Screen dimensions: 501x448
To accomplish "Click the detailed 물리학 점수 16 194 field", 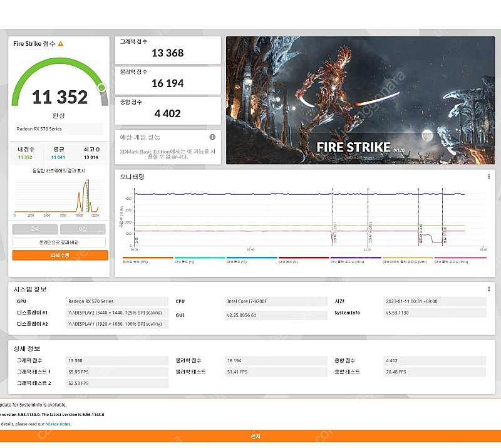I will (276, 361).
